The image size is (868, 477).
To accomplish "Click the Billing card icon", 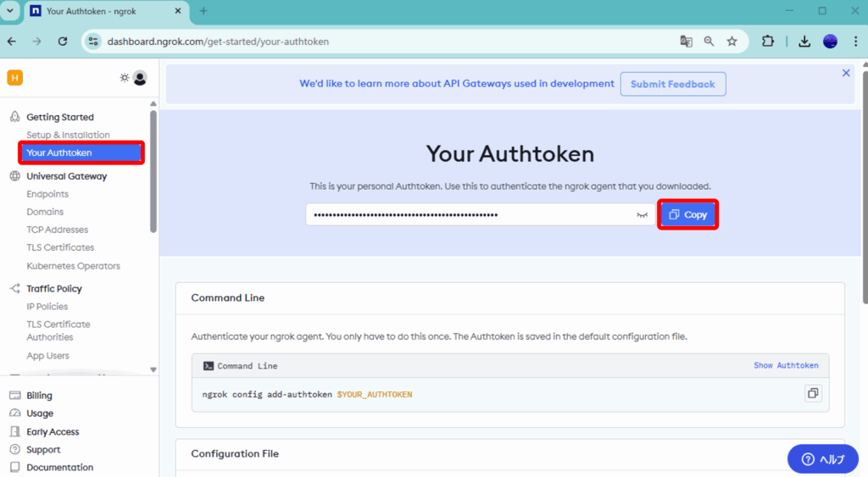I will [15, 395].
